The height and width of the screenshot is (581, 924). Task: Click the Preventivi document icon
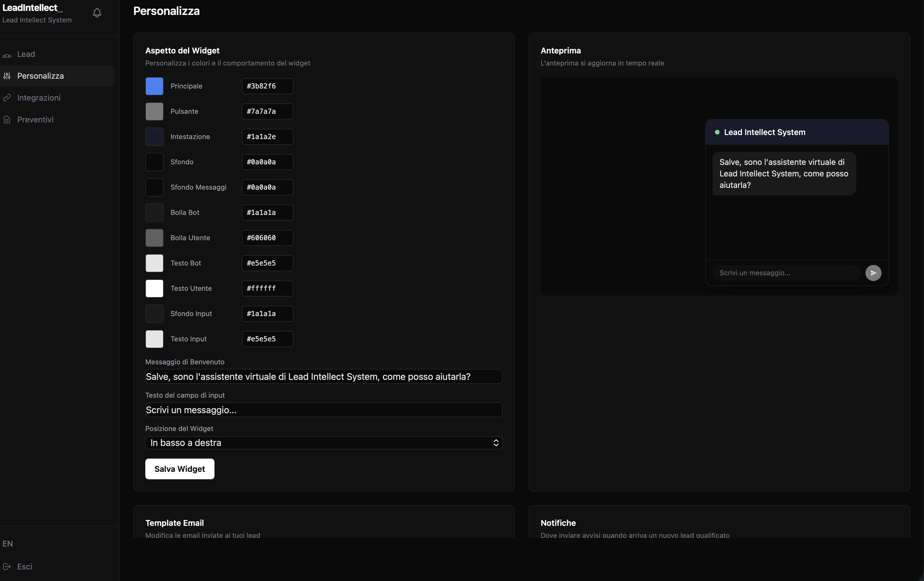tap(7, 120)
